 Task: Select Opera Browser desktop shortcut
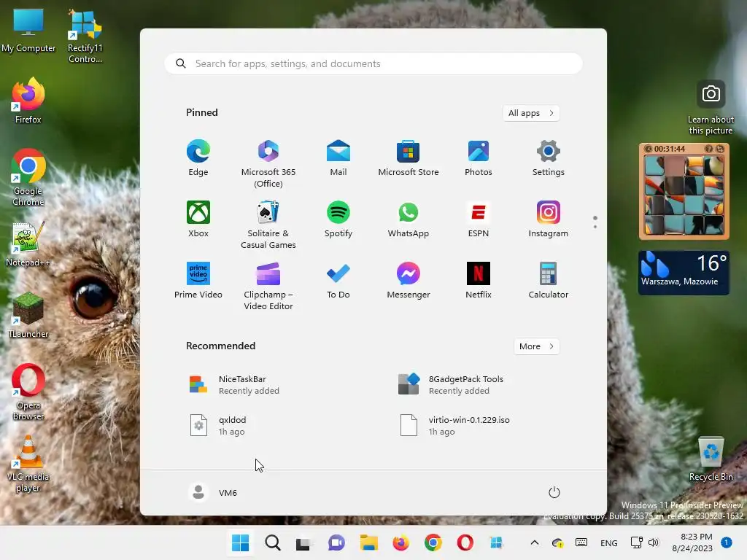[x=28, y=392]
